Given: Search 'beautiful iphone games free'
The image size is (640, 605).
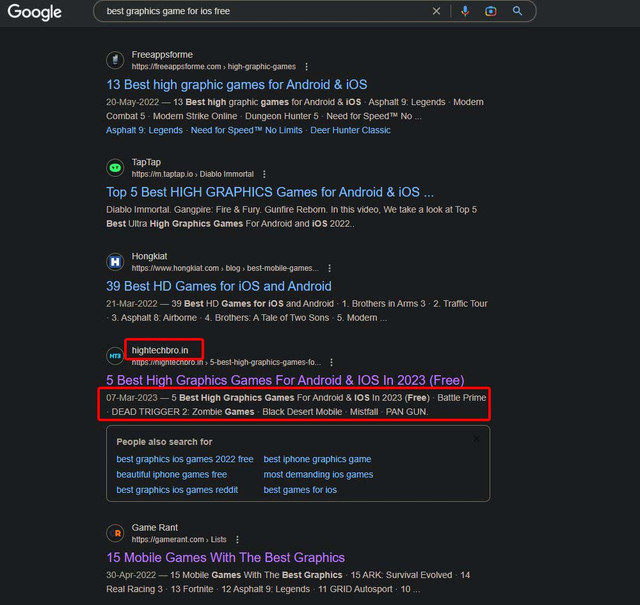Looking at the screenshot, I should tap(172, 474).
